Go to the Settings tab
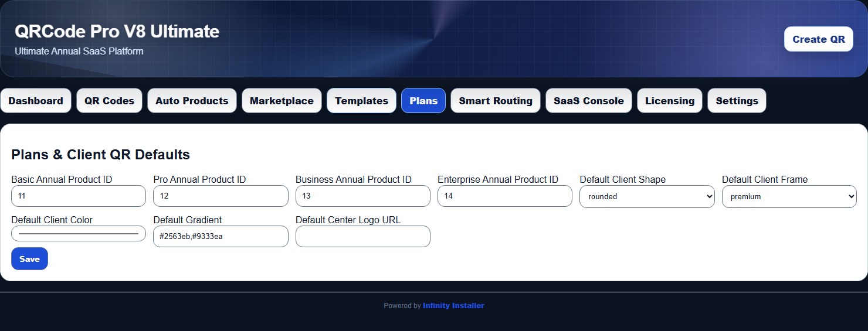 (737, 101)
